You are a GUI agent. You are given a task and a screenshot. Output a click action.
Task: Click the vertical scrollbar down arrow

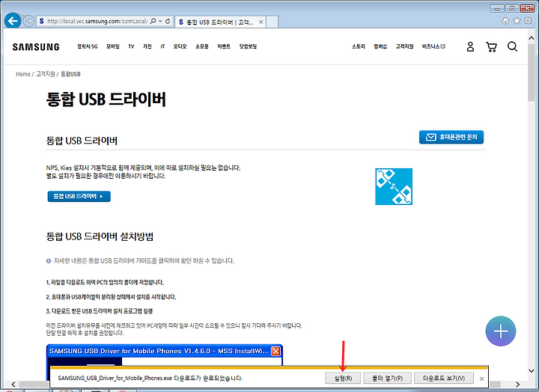532,371
